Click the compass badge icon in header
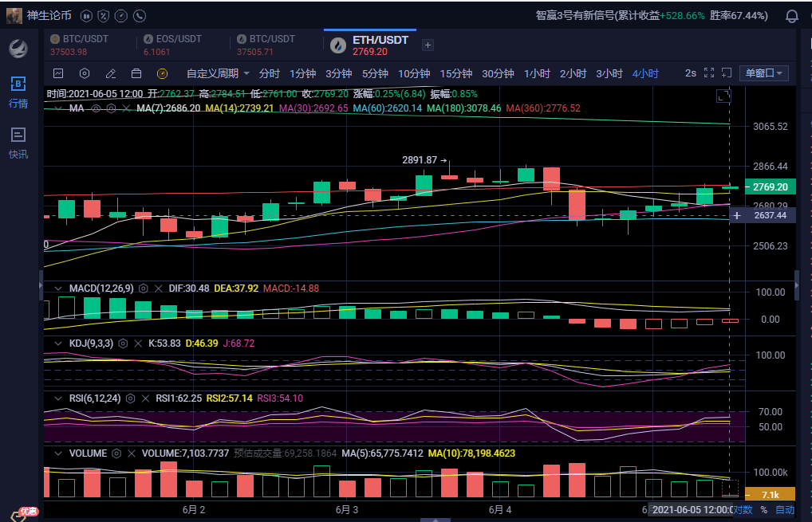 [x=121, y=16]
